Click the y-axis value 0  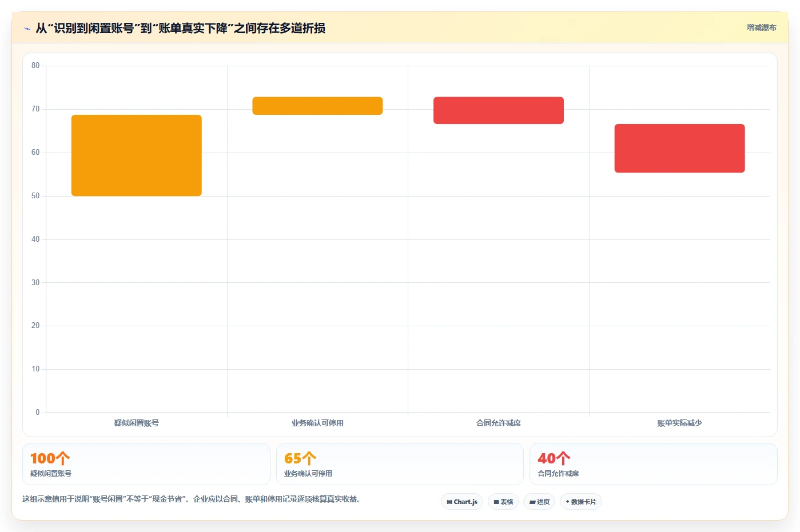38,413
